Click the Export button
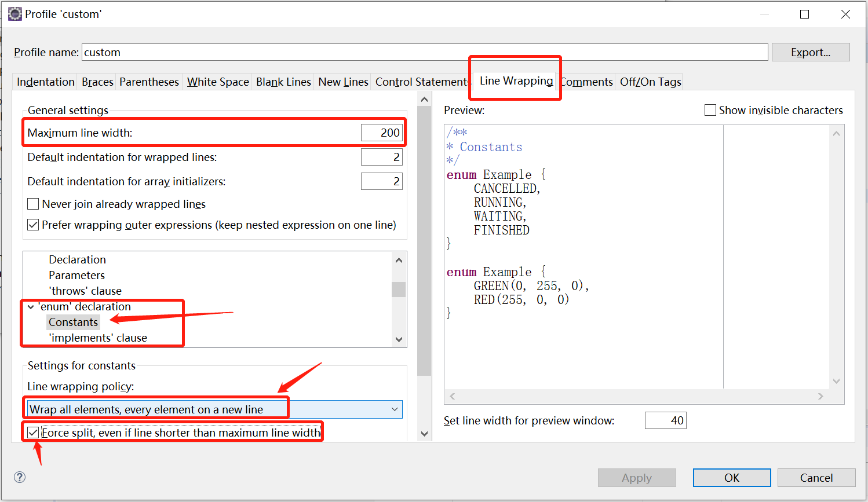 coord(811,52)
